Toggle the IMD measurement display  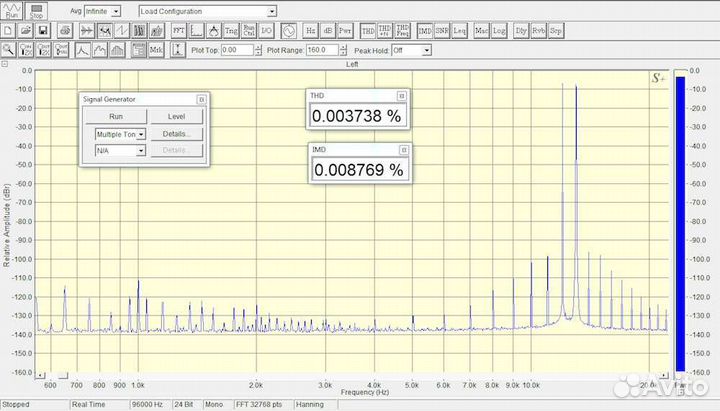coord(425,31)
